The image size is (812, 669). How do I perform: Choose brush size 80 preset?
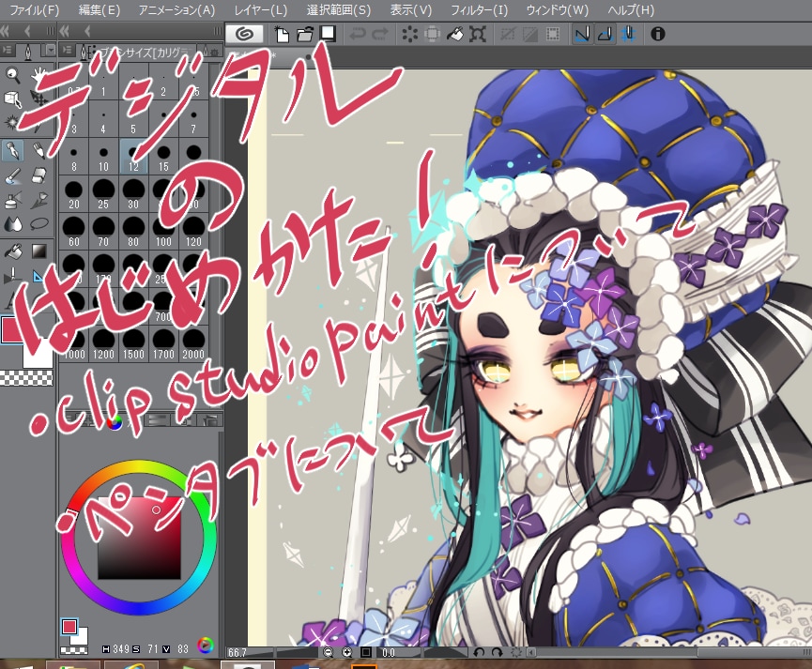133,232
